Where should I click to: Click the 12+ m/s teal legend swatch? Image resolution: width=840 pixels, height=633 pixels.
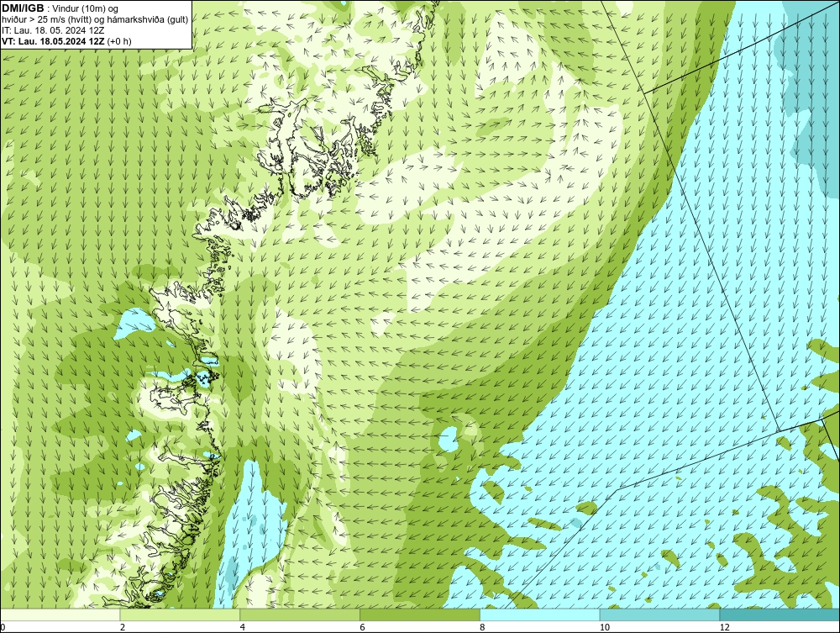[780, 615]
